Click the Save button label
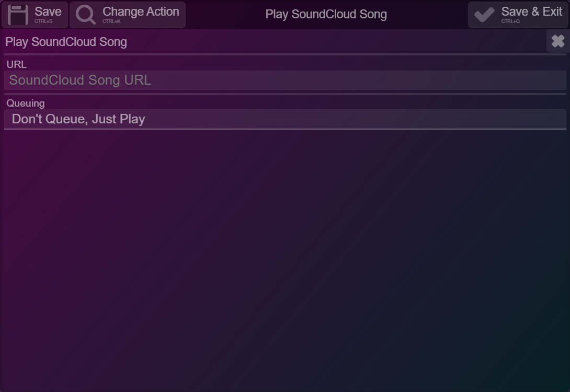The image size is (570, 392). pyautogui.click(x=48, y=11)
